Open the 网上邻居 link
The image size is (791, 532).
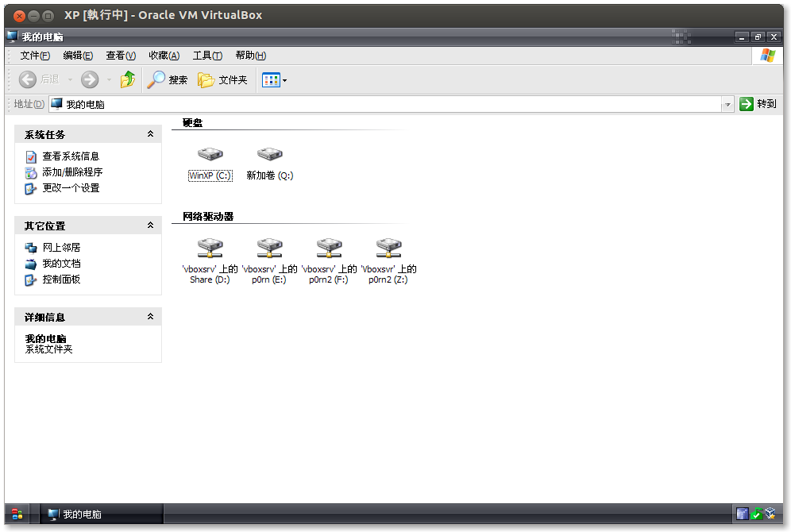point(61,248)
